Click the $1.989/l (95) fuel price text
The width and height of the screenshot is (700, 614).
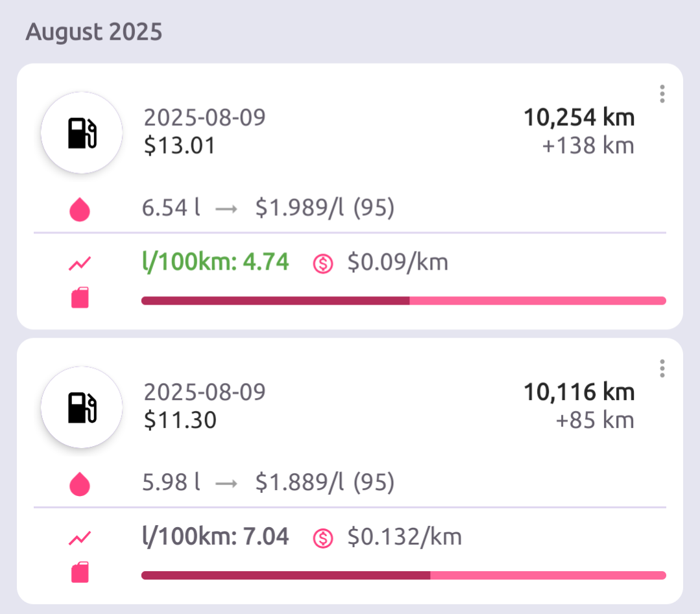click(x=325, y=208)
